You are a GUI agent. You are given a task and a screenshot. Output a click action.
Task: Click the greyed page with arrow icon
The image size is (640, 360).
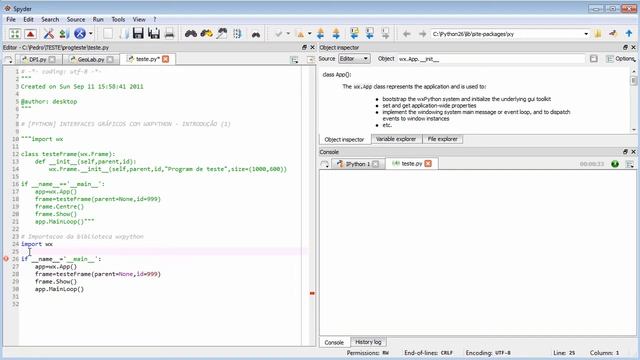pyautogui.click(x=385, y=33)
